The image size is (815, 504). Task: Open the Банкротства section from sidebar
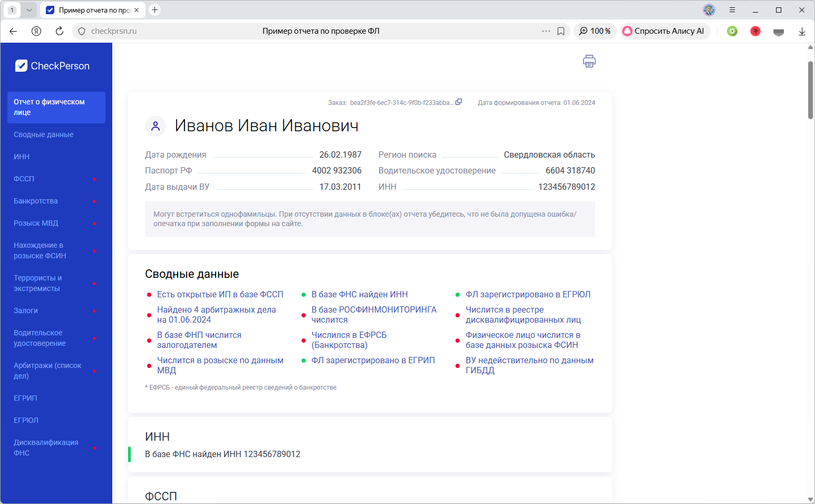pyautogui.click(x=34, y=201)
